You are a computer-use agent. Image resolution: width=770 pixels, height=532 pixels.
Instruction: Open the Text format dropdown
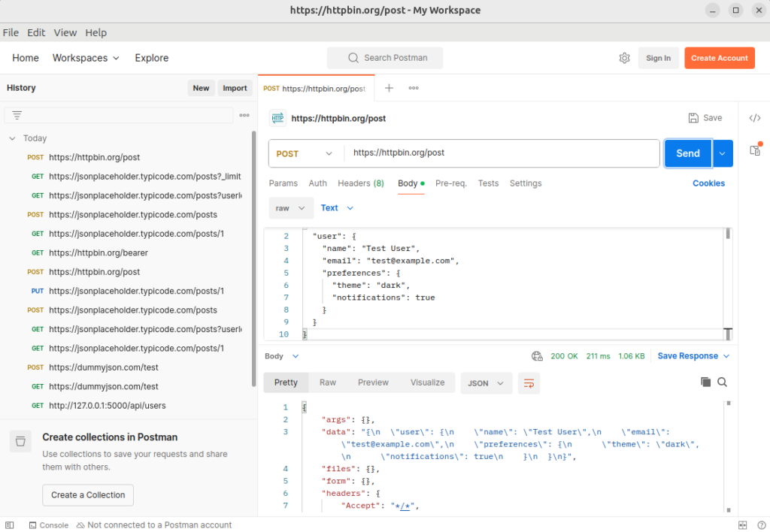(337, 208)
